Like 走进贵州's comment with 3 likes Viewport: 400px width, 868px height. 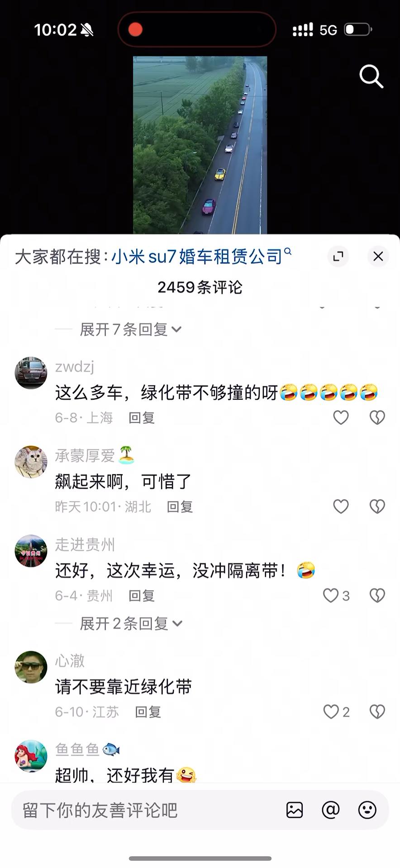[x=336, y=595]
